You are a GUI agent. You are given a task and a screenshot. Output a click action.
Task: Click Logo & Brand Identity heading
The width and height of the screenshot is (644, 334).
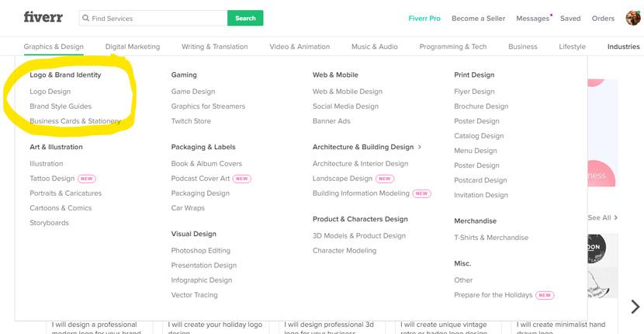click(x=65, y=75)
